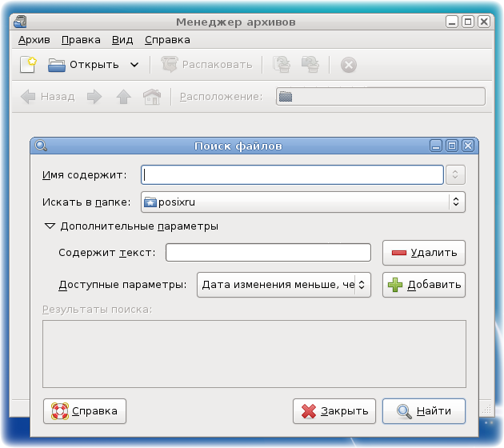Click the forward navigation arrow
This screenshot has width=504, height=448.
point(94,97)
